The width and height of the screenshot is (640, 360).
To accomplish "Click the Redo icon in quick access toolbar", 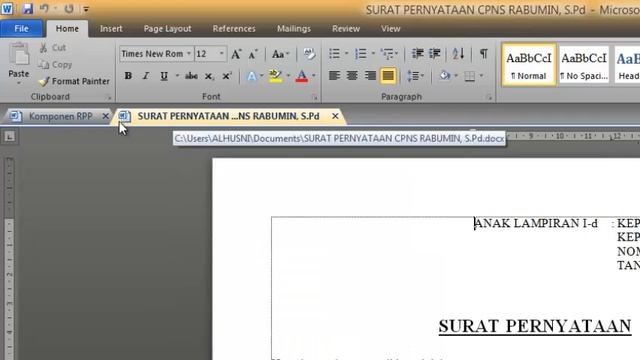I will pyautogui.click(x=69, y=9).
